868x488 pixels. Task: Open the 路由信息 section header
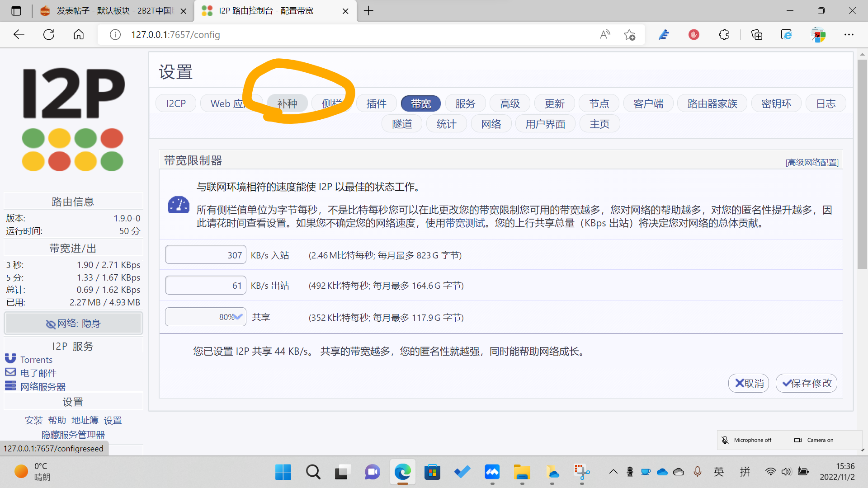pos(73,202)
